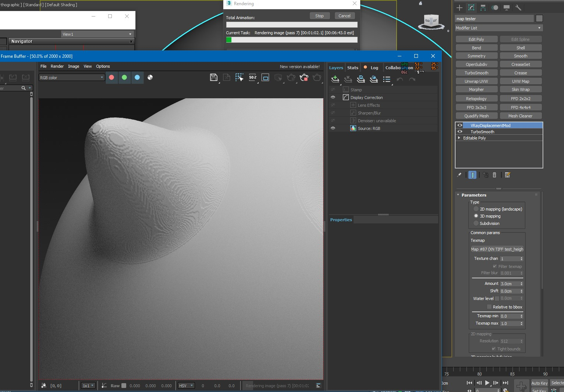The height and width of the screenshot is (392, 564).
Task: Click the Create layer icon in Layers panel
Action: tap(335, 79)
